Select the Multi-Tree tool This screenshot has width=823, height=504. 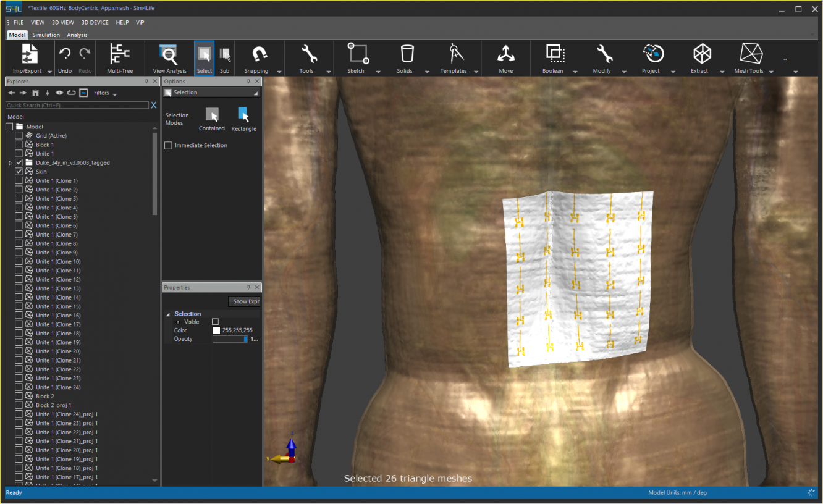119,58
